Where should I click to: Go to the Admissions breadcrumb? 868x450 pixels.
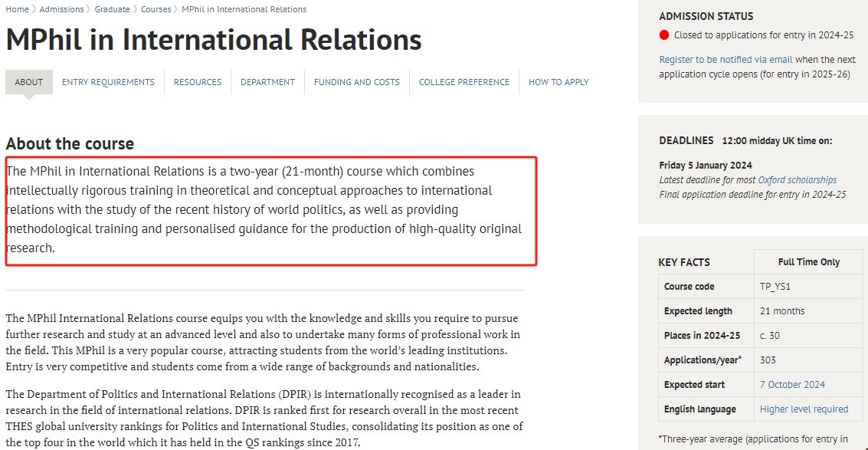coord(61,9)
